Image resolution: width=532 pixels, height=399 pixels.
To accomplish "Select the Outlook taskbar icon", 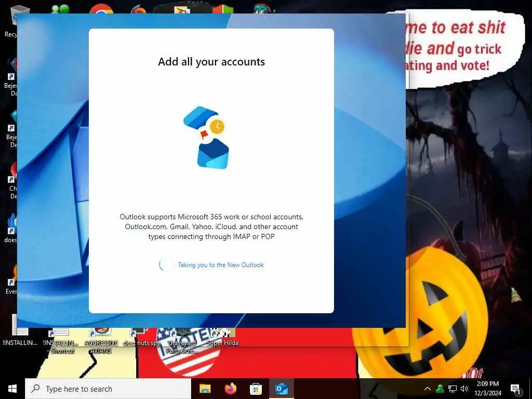I will 282,389.
